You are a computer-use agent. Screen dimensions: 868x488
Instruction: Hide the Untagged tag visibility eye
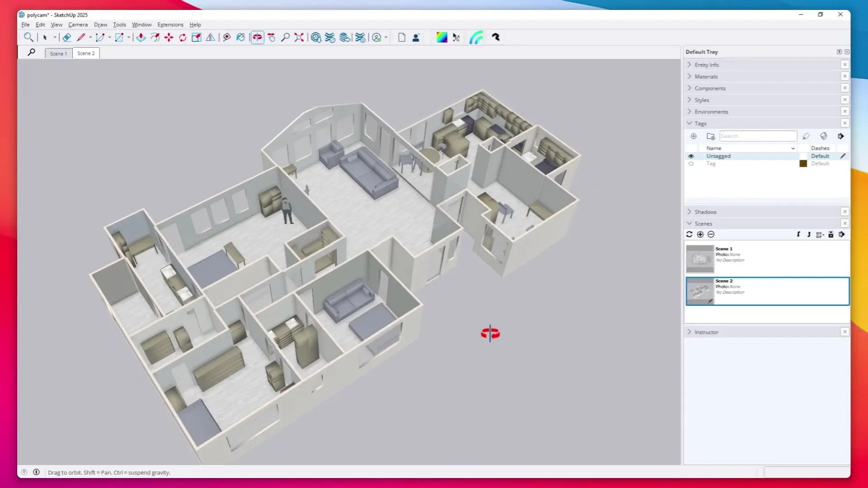coord(691,156)
